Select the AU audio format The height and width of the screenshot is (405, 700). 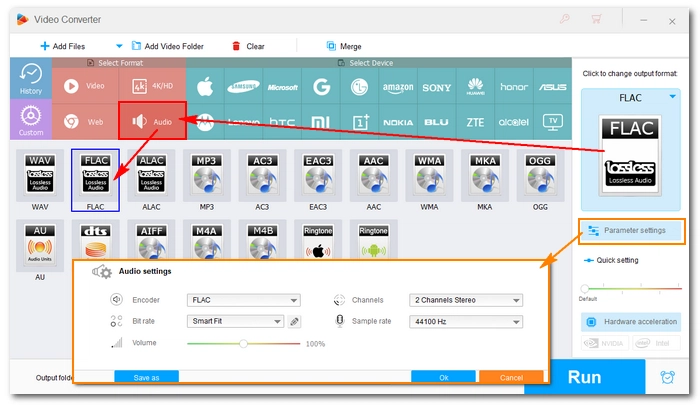click(x=40, y=246)
